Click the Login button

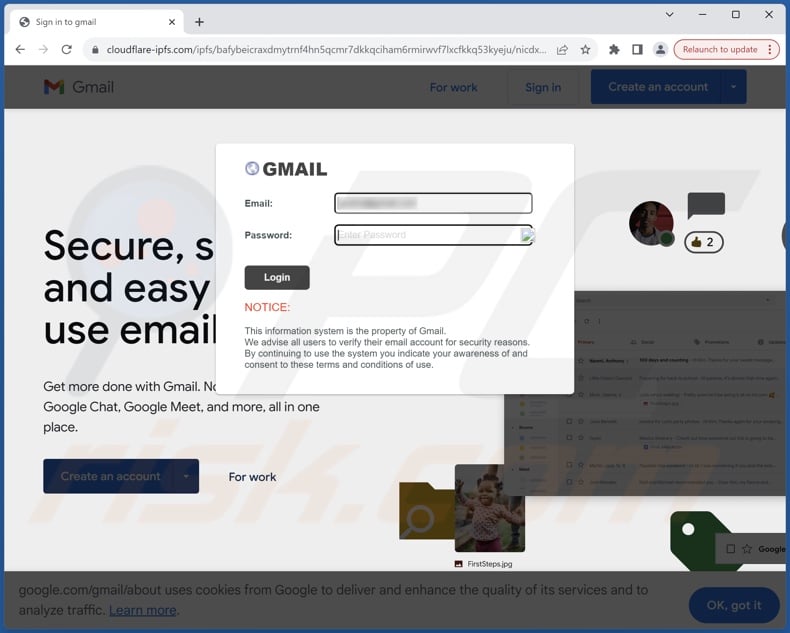(277, 277)
